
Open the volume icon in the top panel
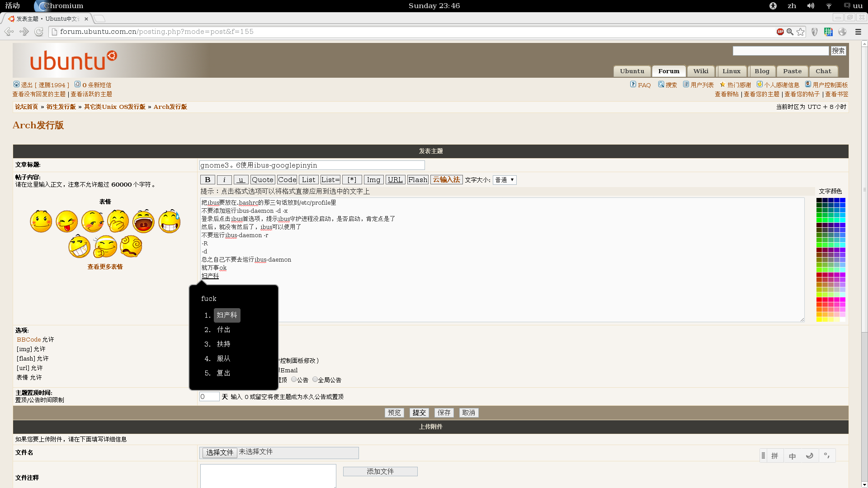tap(811, 6)
